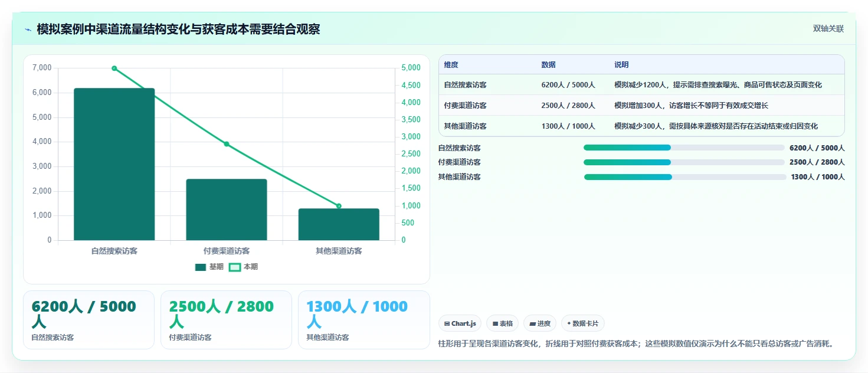This screenshot has height=373, width=868.
Task: Click the footer note starting 柱形用于呈现
Action: click(637, 343)
